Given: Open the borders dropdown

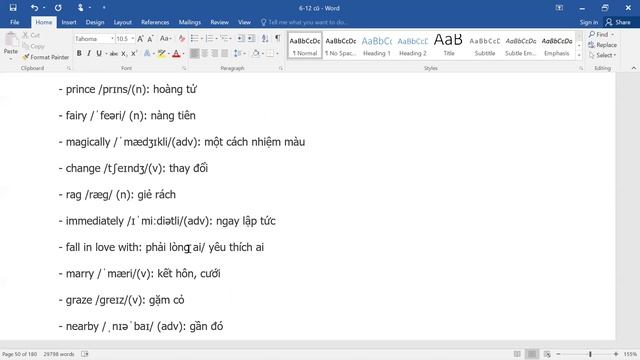Looking at the screenshot, I should [278, 53].
